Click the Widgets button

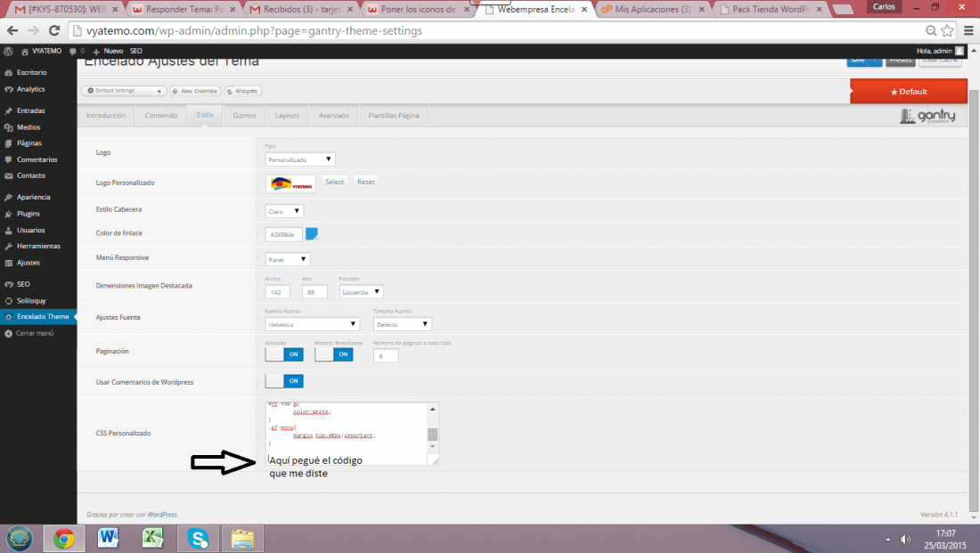point(242,91)
